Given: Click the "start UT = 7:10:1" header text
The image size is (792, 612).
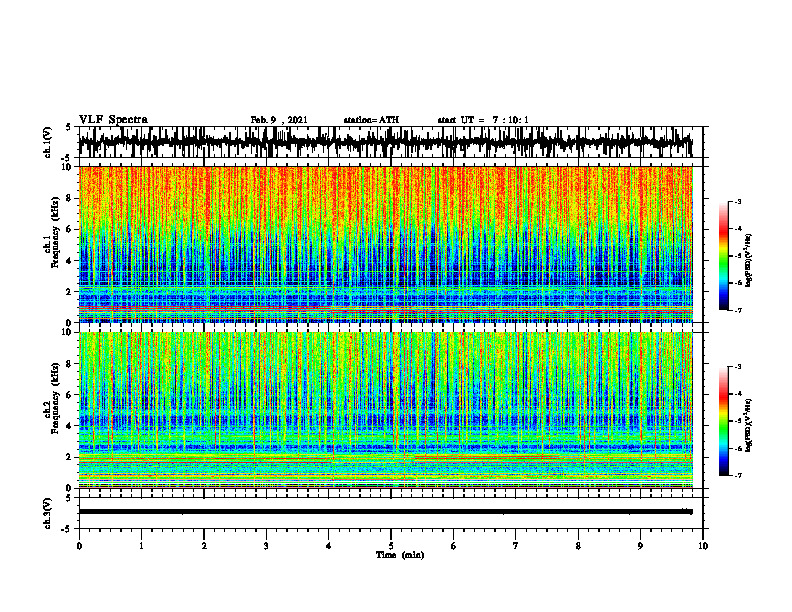Looking at the screenshot, I should [x=483, y=120].
